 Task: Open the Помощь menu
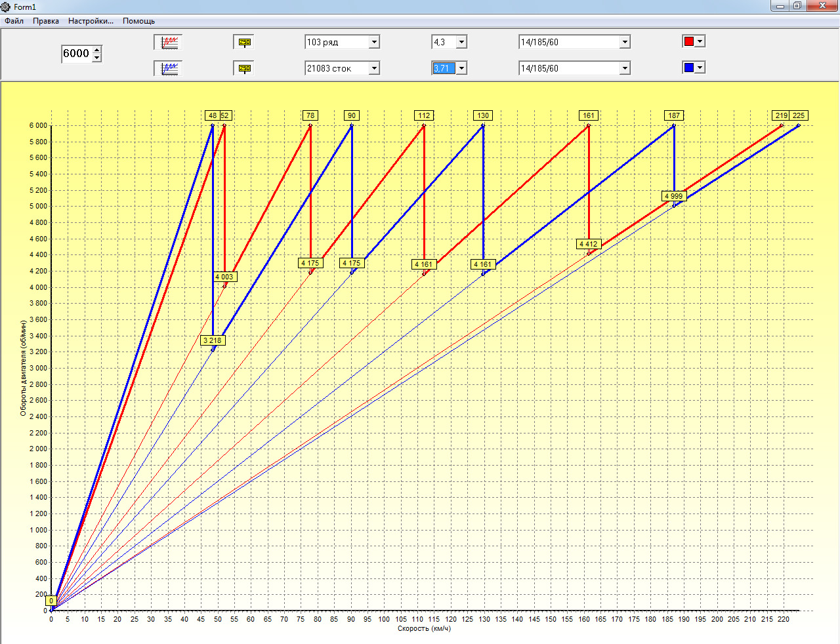(x=138, y=21)
